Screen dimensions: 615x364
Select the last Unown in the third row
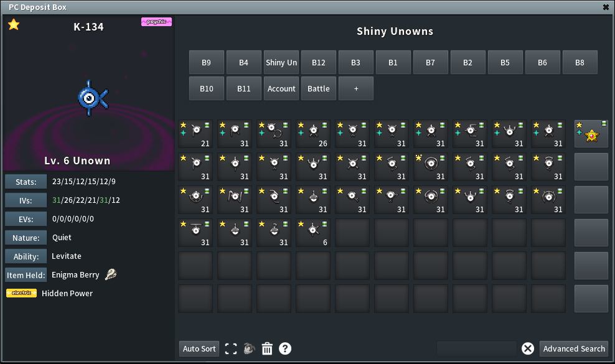548,200
